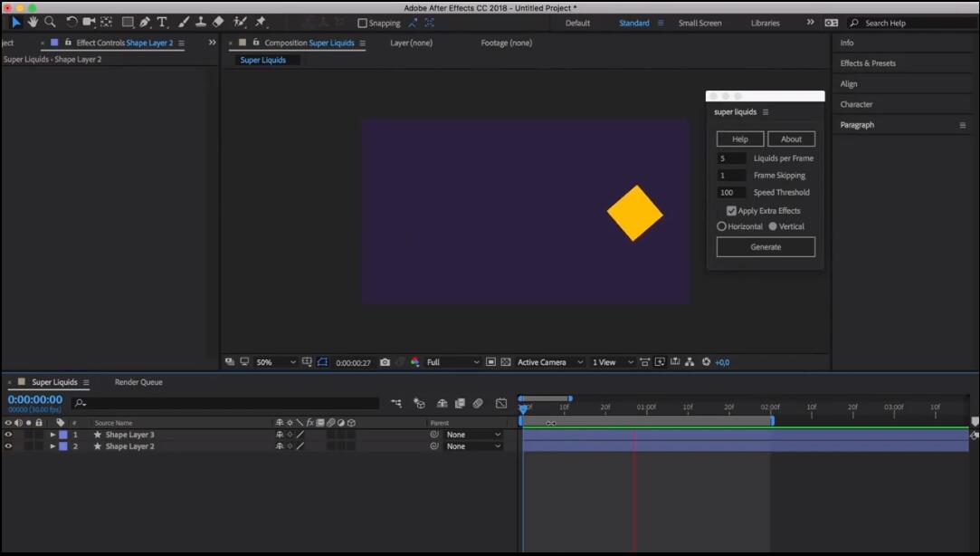Select the Rectangle shape tool
980x556 pixels.
click(x=128, y=23)
